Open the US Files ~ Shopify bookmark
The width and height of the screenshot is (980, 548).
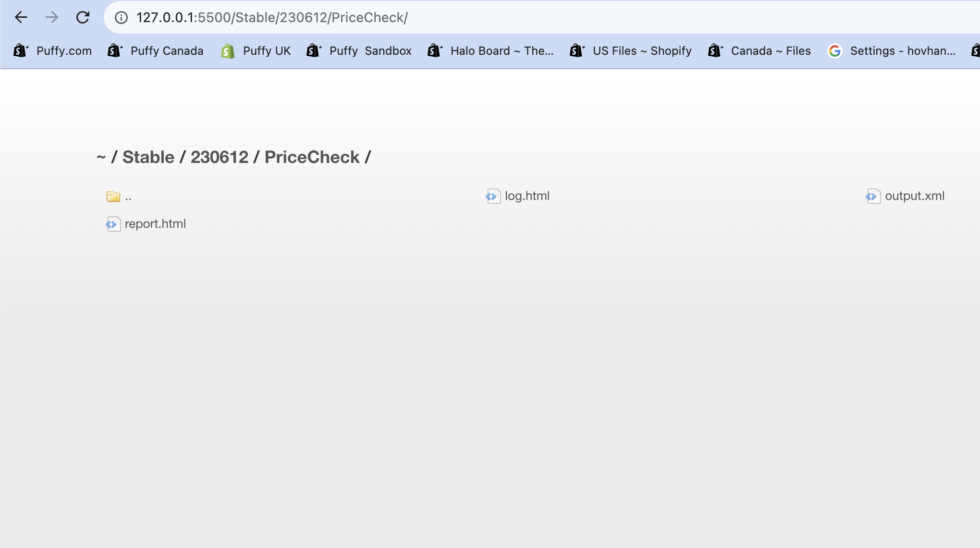coord(631,51)
